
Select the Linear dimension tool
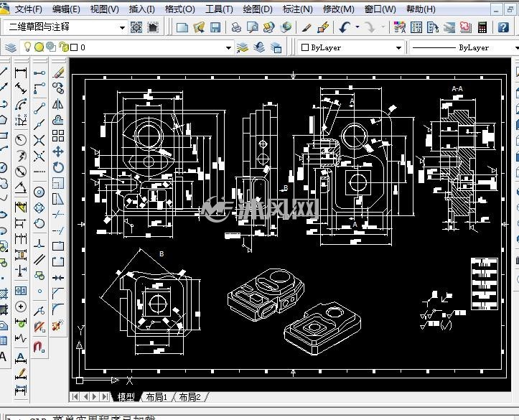(x=21, y=73)
